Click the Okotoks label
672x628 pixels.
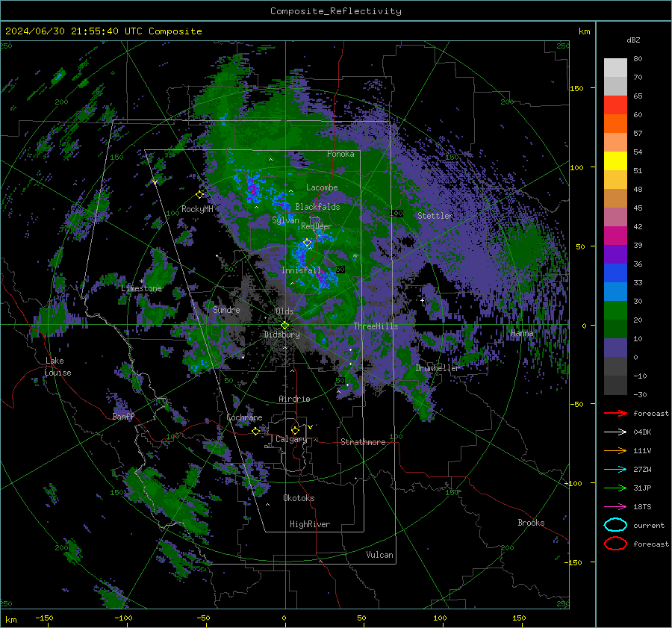(299, 498)
